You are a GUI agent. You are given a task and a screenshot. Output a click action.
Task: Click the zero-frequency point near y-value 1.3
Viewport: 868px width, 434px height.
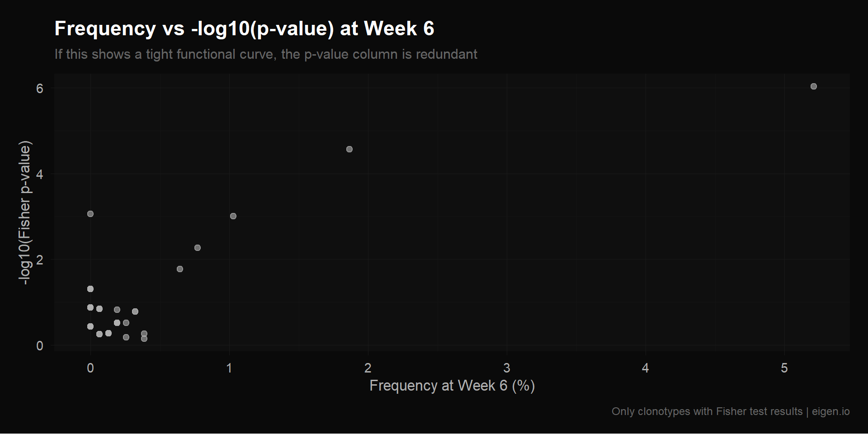tap(90, 289)
